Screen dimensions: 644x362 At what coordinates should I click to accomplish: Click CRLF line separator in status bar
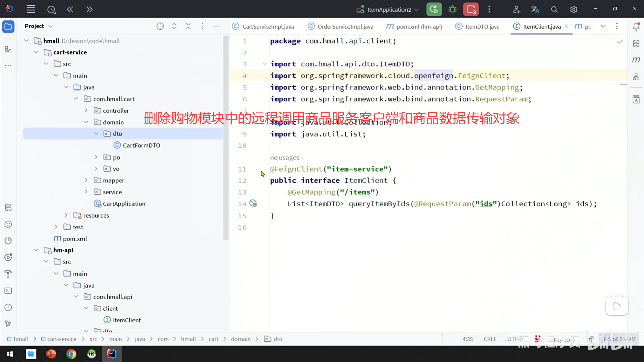(490, 339)
